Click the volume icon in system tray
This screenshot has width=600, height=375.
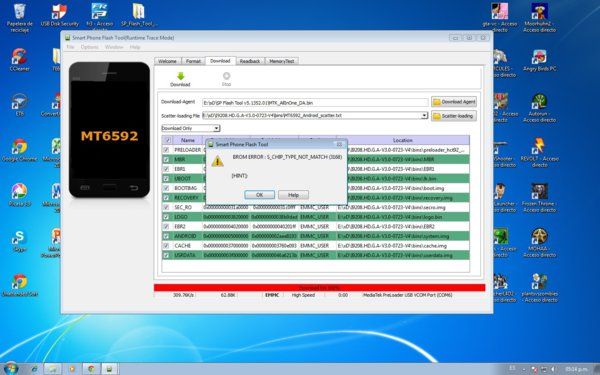point(552,369)
